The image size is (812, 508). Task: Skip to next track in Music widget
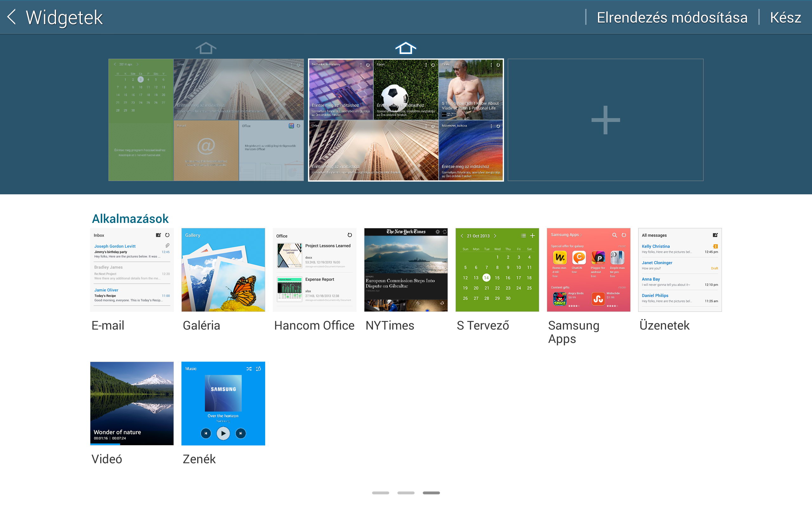[240, 433]
